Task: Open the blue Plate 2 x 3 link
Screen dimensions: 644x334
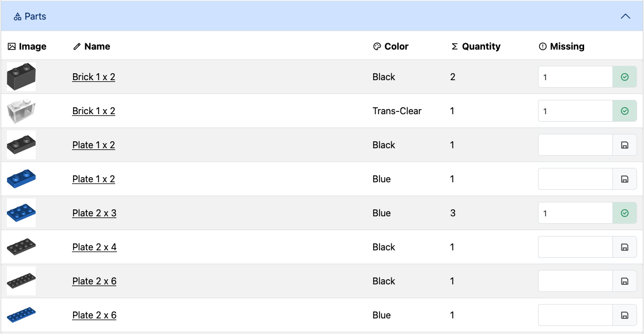Action: [94, 213]
